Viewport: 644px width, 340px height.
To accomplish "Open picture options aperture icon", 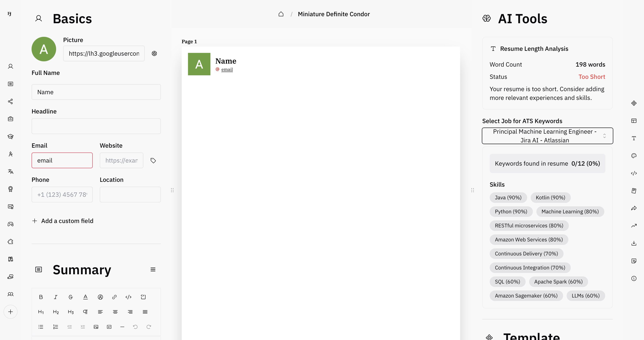I will point(154,53).
